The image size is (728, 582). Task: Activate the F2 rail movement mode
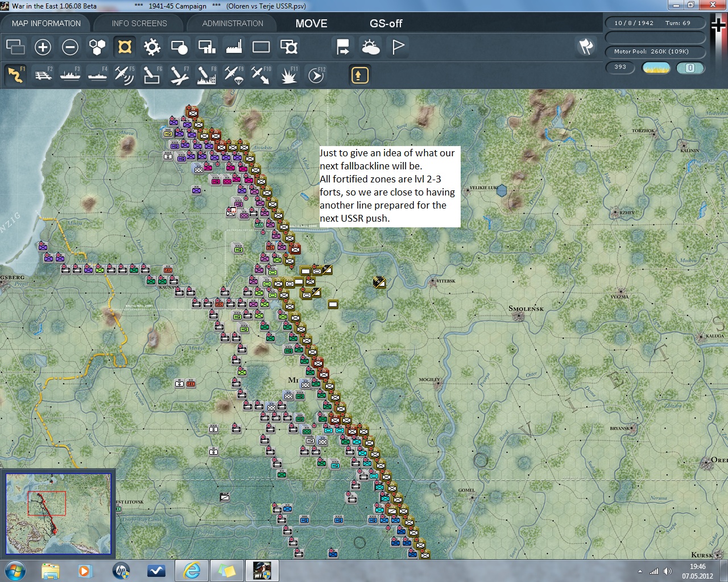[43, 75]
